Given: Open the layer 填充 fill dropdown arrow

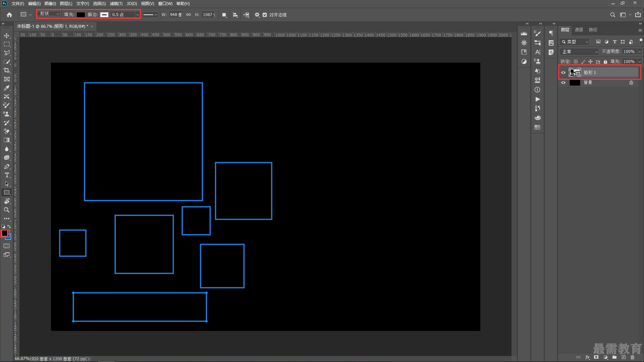Looking at the screenshot, I should (640, 62).
